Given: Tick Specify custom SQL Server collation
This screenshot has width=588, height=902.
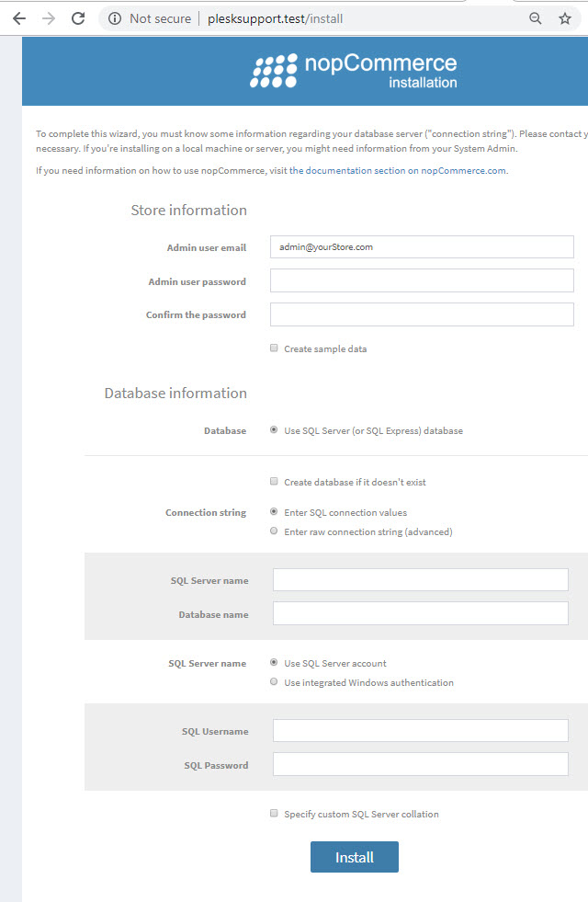Looking at the screenshot, I should coord(274,814).
